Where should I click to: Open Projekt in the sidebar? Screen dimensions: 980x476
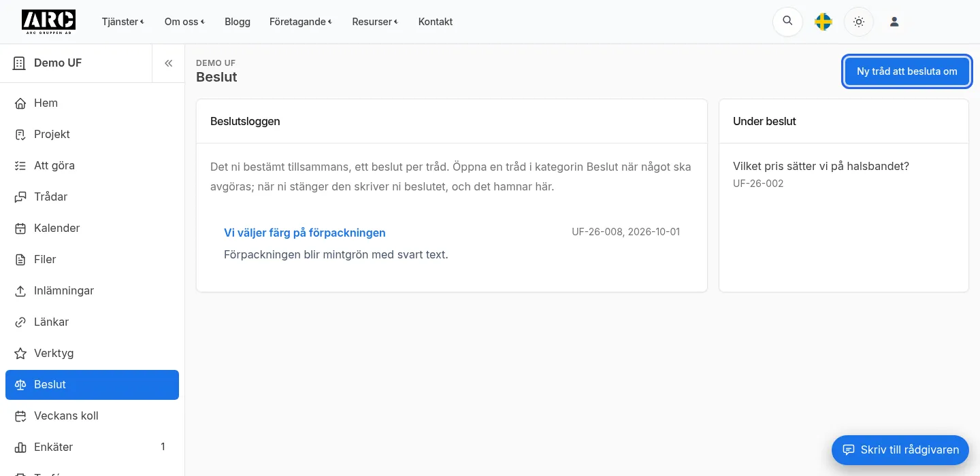(92, 135)
